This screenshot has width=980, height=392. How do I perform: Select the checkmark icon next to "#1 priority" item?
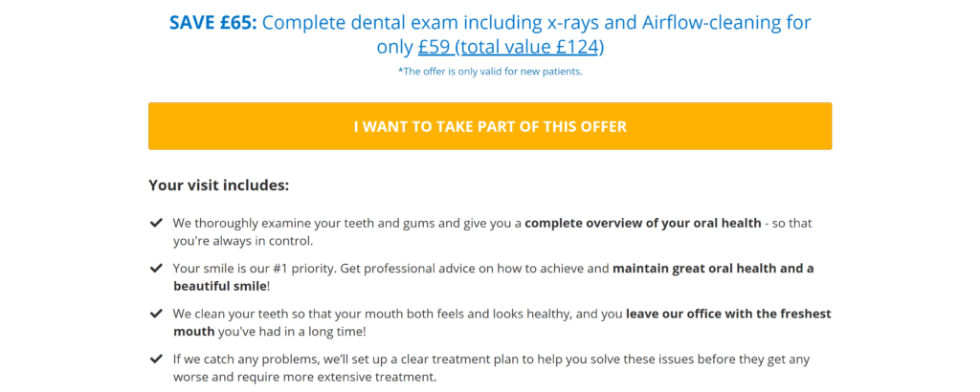pyautogui.click(x=156, y=269)
